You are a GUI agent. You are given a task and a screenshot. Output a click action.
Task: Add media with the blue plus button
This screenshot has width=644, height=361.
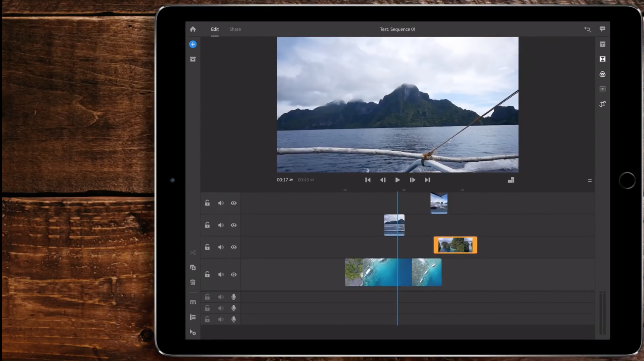(193, 44)
